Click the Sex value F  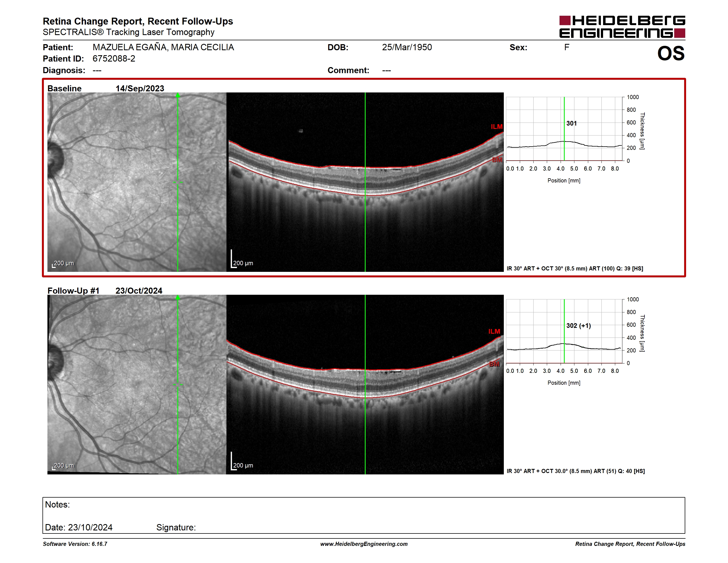click(567, 47)
